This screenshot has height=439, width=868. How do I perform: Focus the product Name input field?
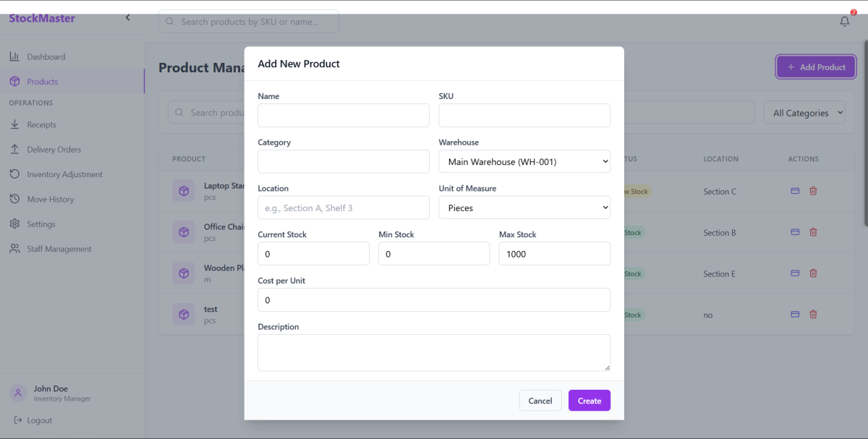coord(344,116)
